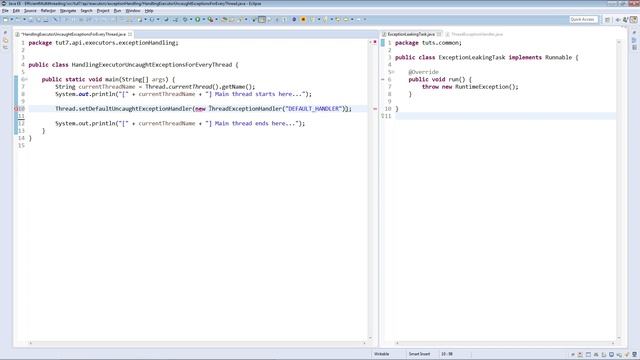Click the New file toolbar icon
Image resolution: width=640 pixels, height=360 pixels.
tap(5, 19)
